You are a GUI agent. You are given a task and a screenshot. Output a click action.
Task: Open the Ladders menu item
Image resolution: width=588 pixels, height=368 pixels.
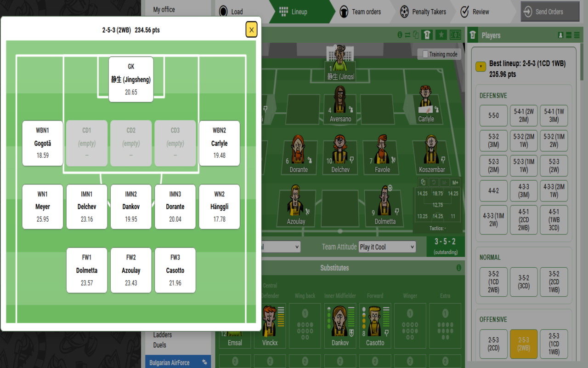163,335
